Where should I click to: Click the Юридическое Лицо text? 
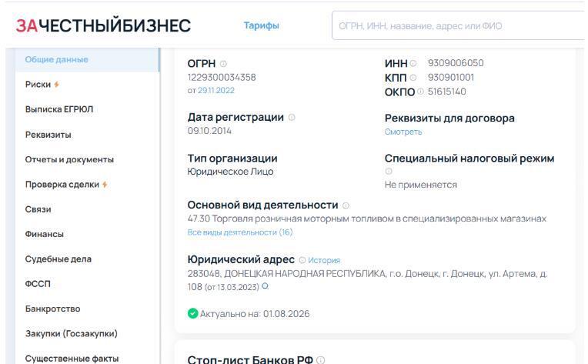click(230, 172)
